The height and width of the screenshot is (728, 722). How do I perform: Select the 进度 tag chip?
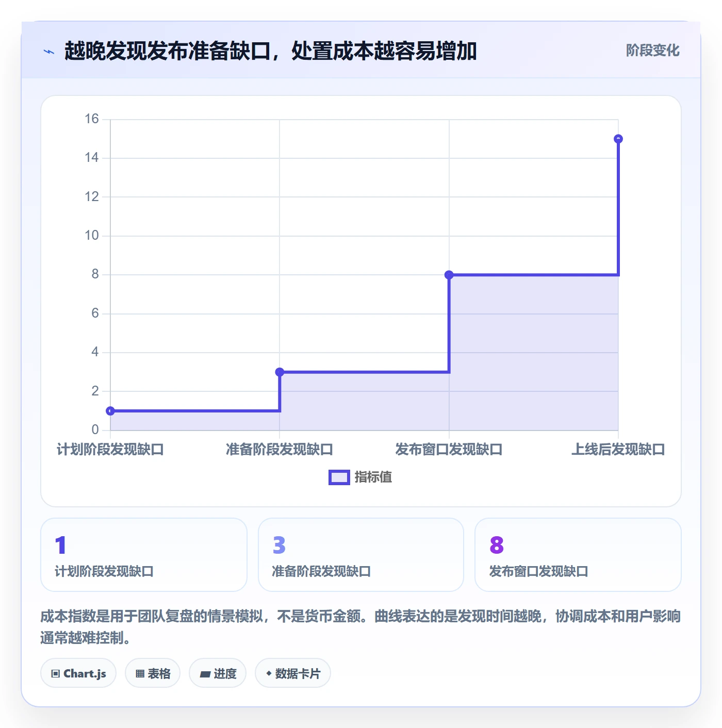tap(218, 673)
